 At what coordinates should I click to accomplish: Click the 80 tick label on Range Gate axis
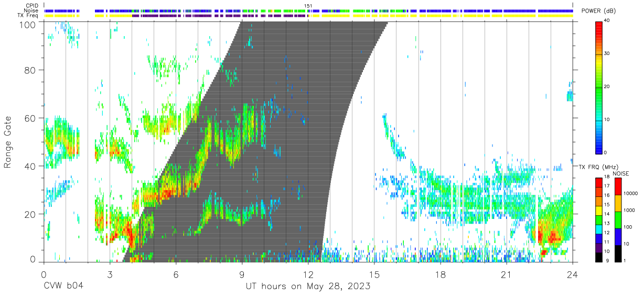(x=30, y=70)
